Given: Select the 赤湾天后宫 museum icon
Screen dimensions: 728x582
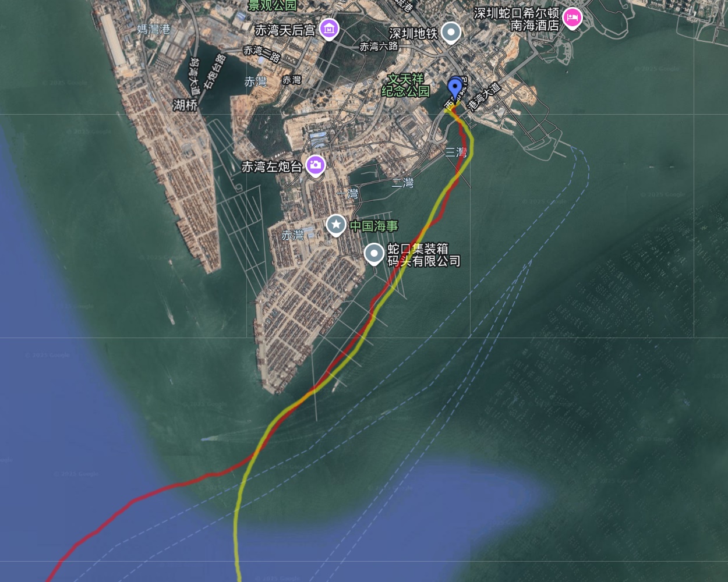Looking at the screenshot, I should [x=329, y=29].
